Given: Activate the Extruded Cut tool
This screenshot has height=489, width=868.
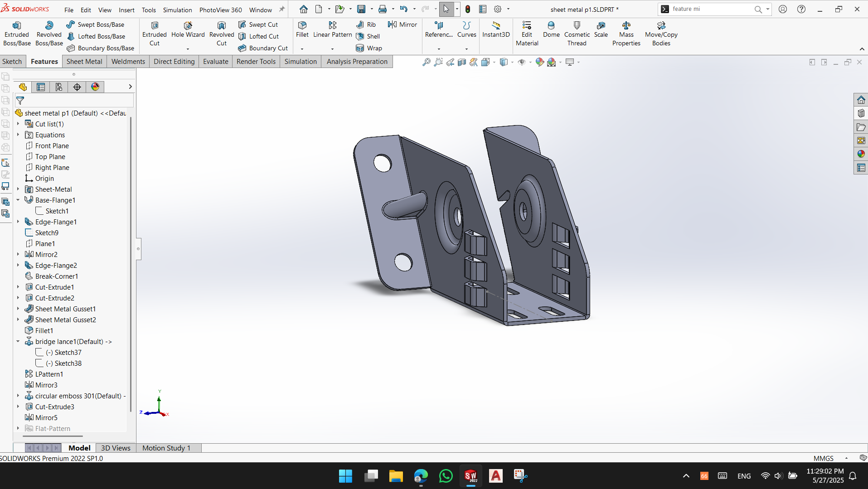Looking at the screenshot, I should click(x=155, y=34).
